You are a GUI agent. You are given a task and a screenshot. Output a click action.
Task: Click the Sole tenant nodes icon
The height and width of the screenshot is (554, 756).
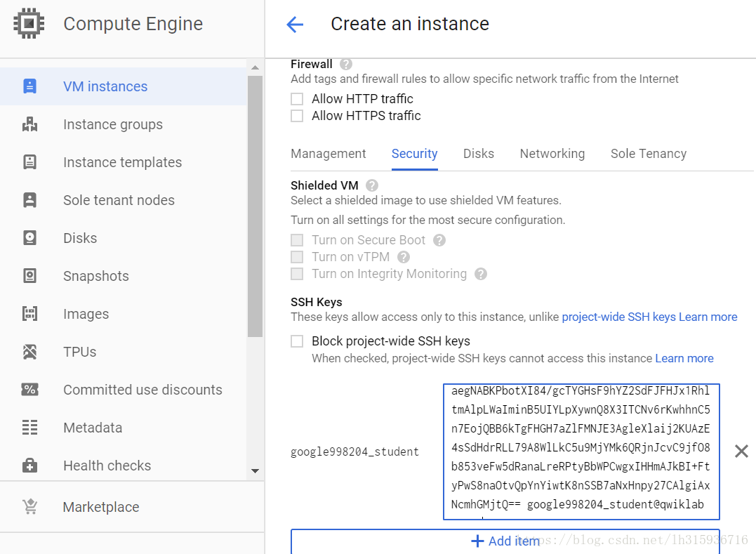tap(30, 200)
